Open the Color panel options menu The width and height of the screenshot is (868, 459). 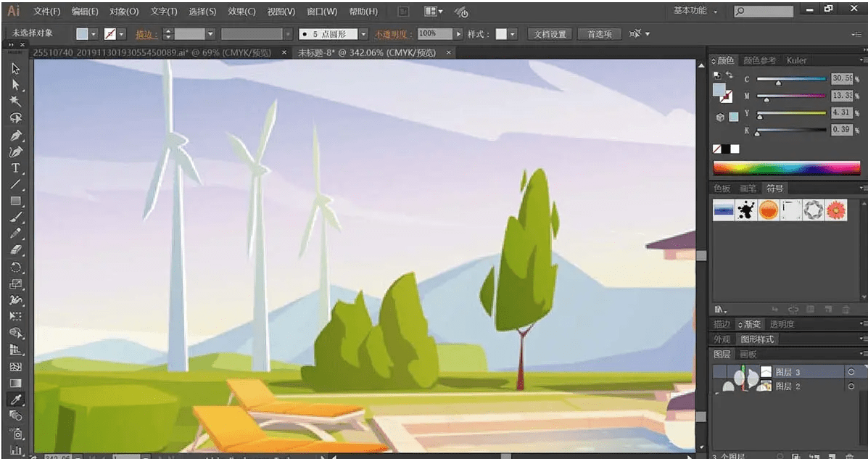(x=862, y=59)
